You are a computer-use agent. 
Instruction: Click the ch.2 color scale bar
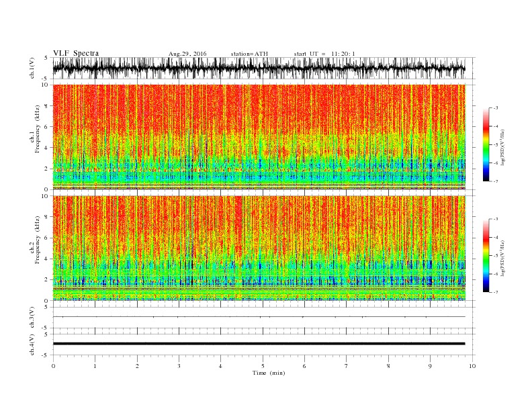coord(486,256)
